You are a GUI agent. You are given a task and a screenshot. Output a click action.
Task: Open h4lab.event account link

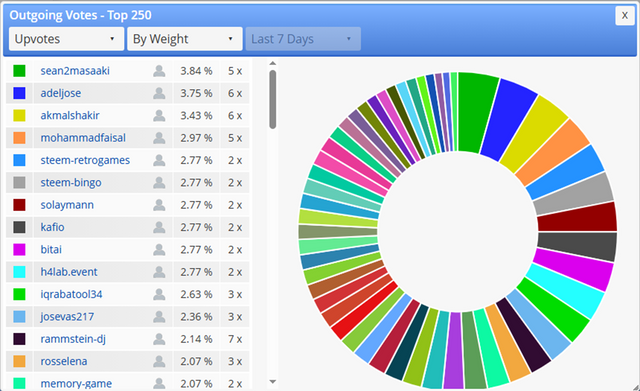(x=69, y=272)
